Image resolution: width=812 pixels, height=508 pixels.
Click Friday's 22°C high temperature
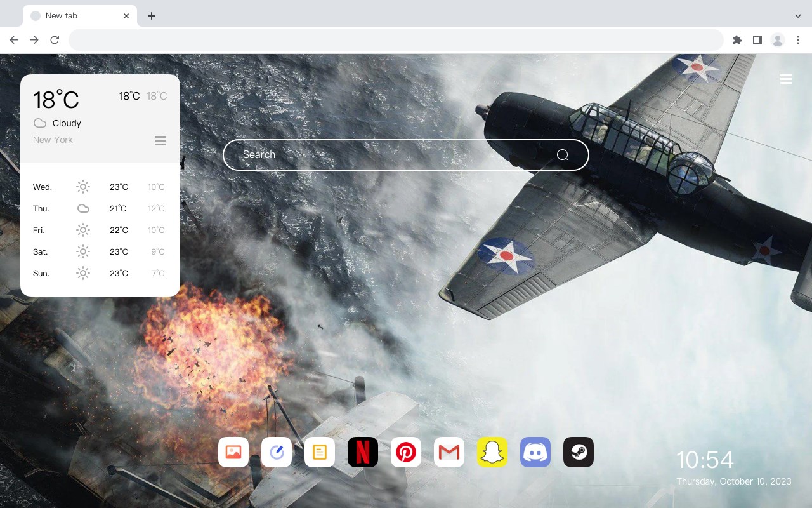119,230
